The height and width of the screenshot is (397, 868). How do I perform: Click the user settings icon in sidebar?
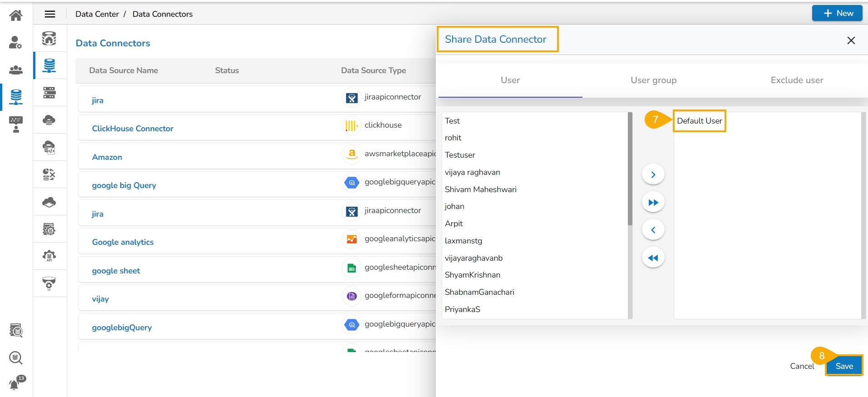[16, 43]
